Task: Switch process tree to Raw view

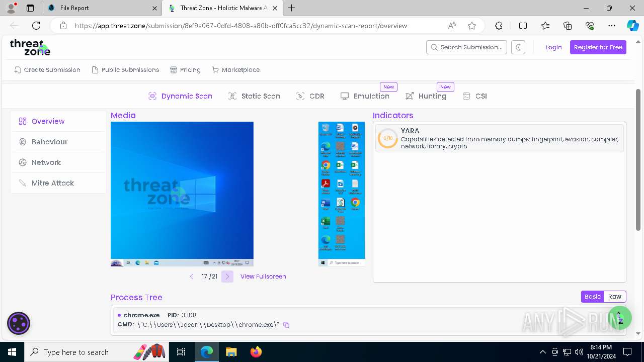Action: pyautogui.click(x=615, y=297)
